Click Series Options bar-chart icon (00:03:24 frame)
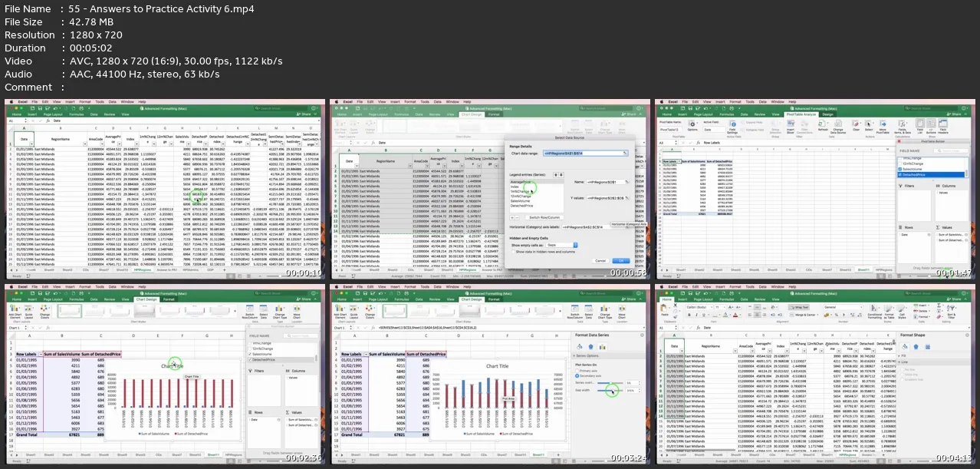The image size is (980, 469). point(602,346)
